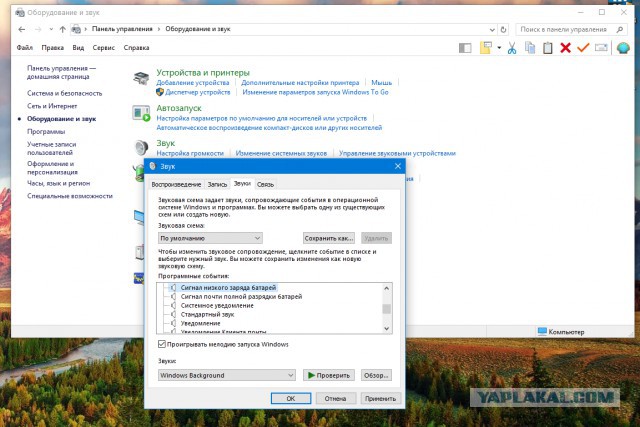Screen dimensions: 640x427
Task: Click the Сохранить как button
Action: point(329,238)
